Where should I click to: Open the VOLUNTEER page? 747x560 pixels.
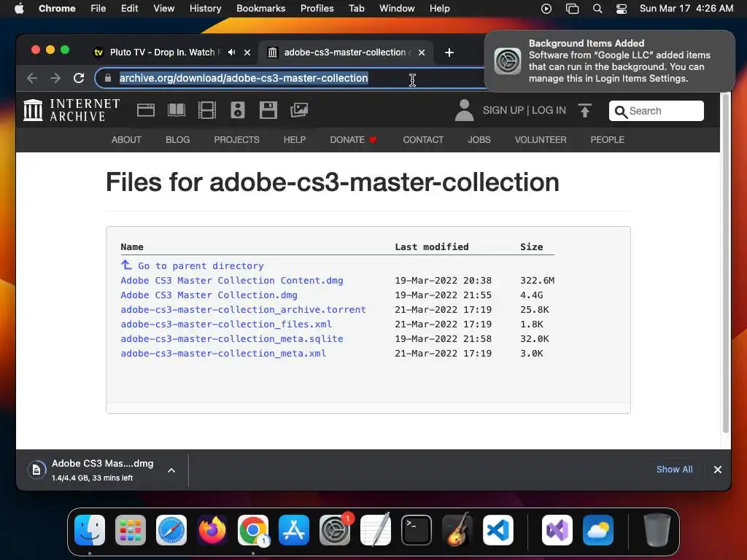tap(541, 140)
